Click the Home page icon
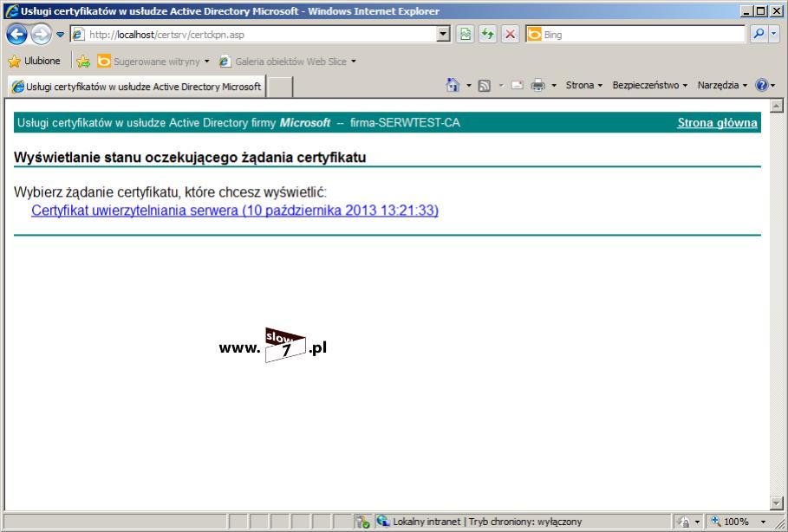This screenshot has height=532, width=788. pos(453,86)
